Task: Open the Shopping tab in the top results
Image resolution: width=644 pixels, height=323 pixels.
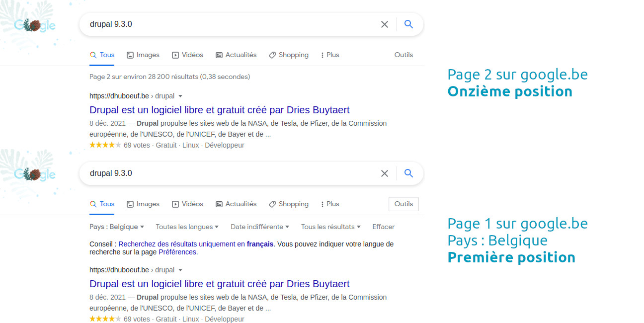Action: (x=289, y=55)
